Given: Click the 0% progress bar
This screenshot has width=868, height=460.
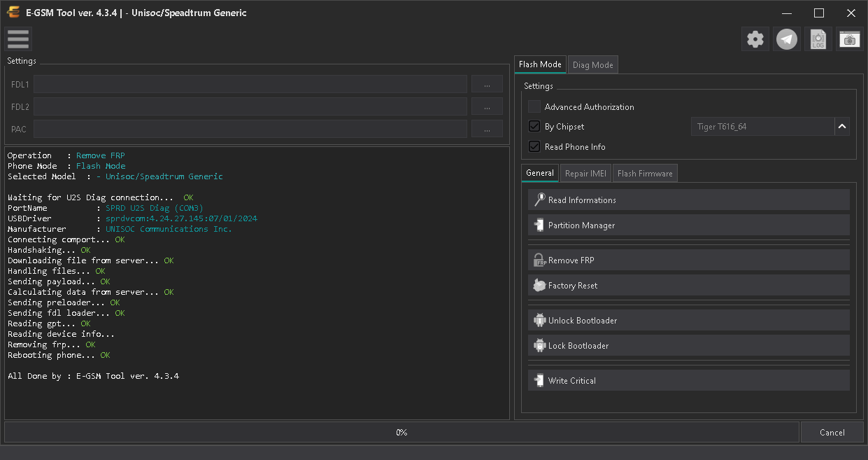Looking at the screenshot, I should [401, 432].
